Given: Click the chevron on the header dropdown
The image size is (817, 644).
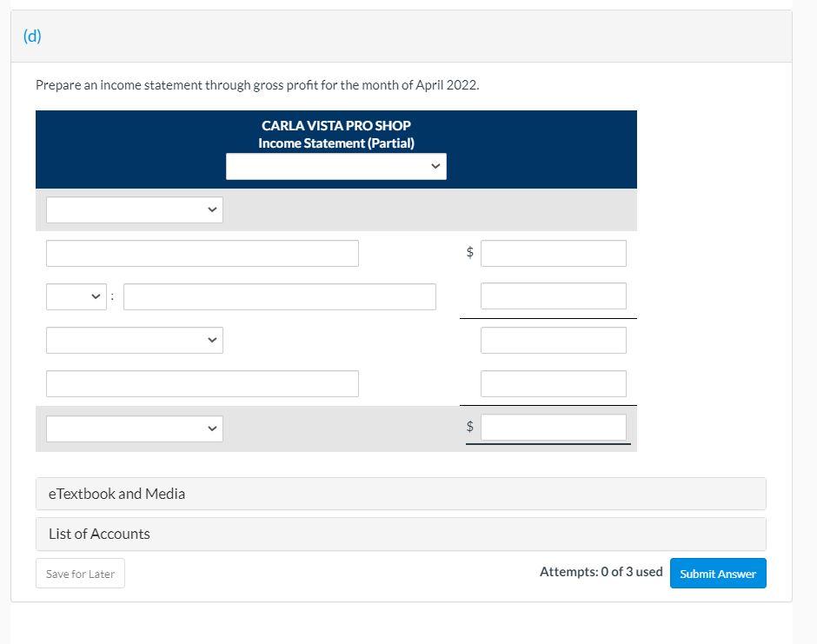Looking at the screenshot, I should [x=435, y=165].
